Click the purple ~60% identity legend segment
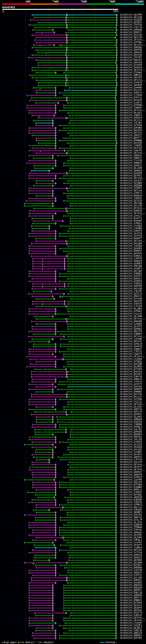146x644 pixels. (73, 4)
